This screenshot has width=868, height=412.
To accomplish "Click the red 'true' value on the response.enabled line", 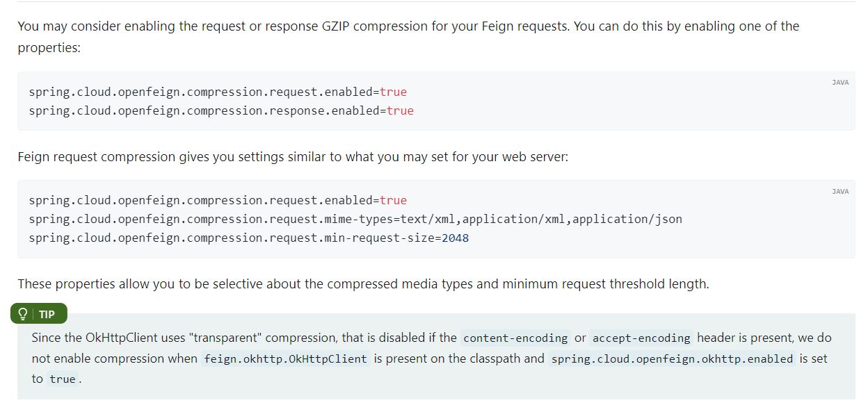I will 400,110.
